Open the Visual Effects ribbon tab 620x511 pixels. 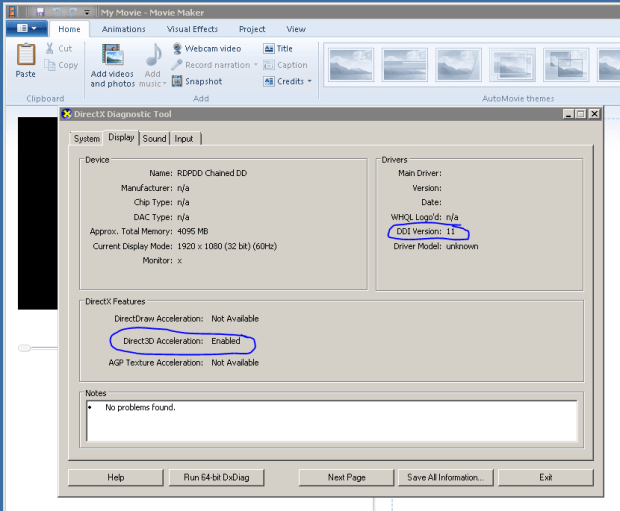point(192,29)
